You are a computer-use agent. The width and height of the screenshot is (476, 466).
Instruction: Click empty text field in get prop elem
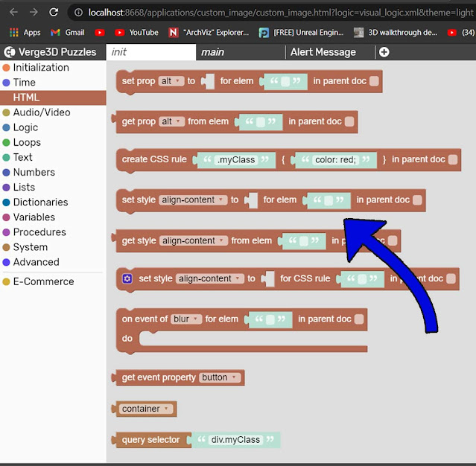261,121
